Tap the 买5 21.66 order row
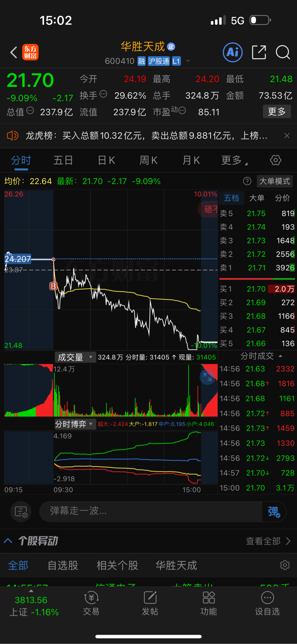 257,343
